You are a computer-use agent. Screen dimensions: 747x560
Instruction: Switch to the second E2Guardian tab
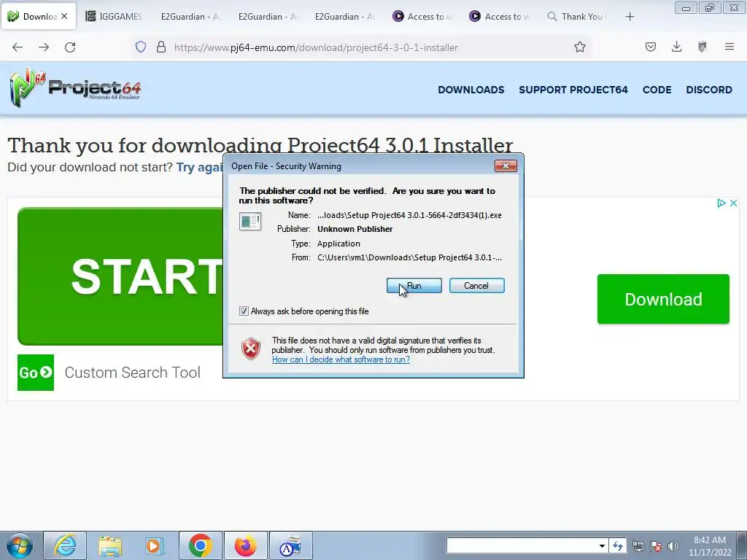coord(268,16)
